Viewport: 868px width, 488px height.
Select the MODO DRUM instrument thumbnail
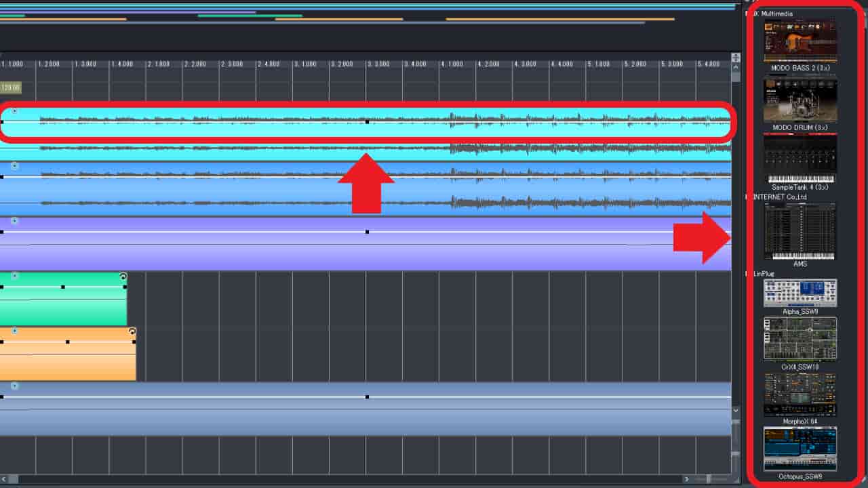800,100
